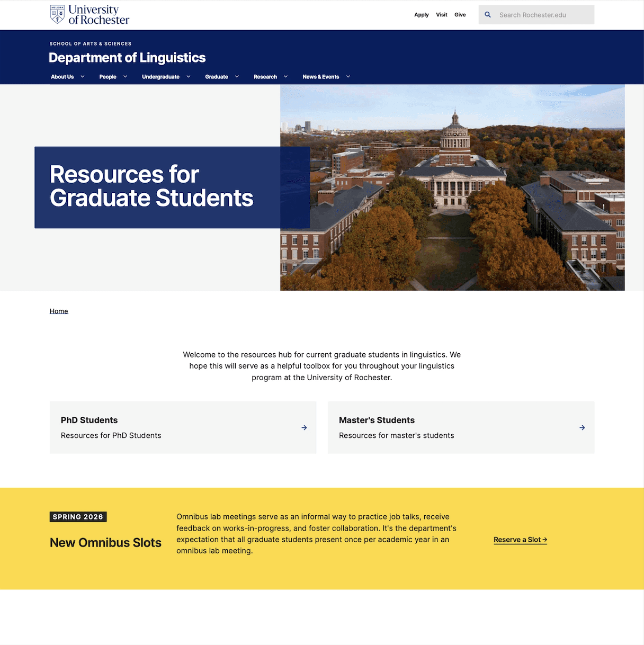Open the Apply link

tap(422, 15)
